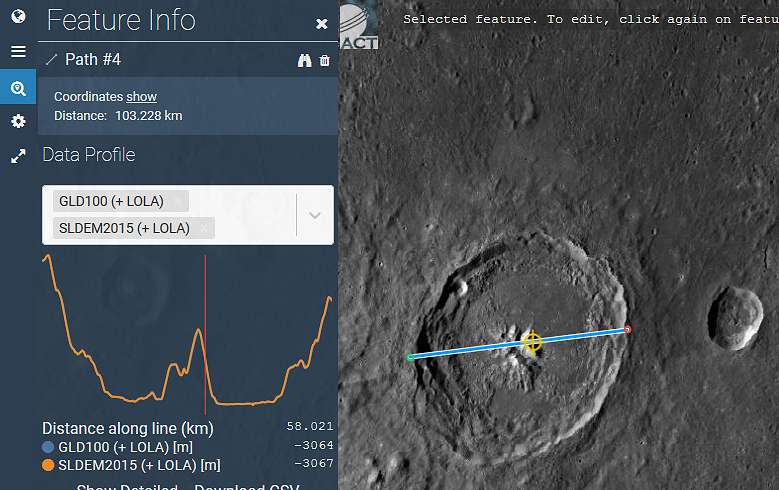Click the -3064 GLD100 elevation value

pos(313,445)
